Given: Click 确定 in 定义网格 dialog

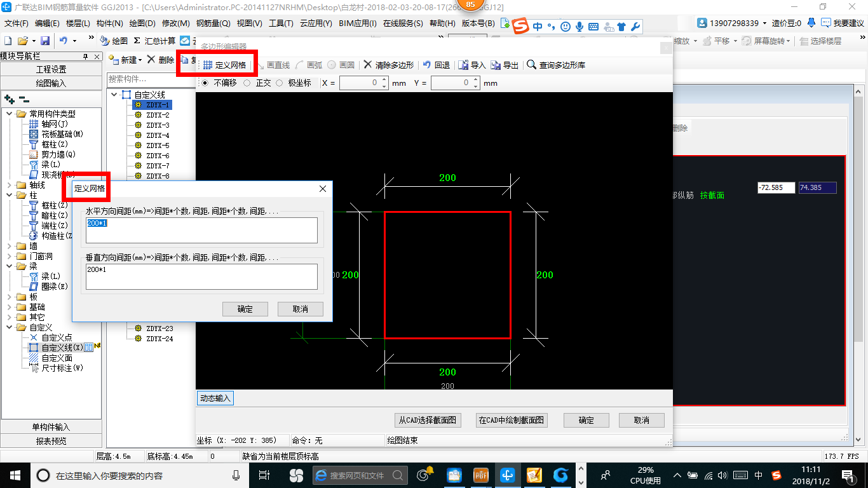Looking at the screenshot, I should [x=245, y=309].
